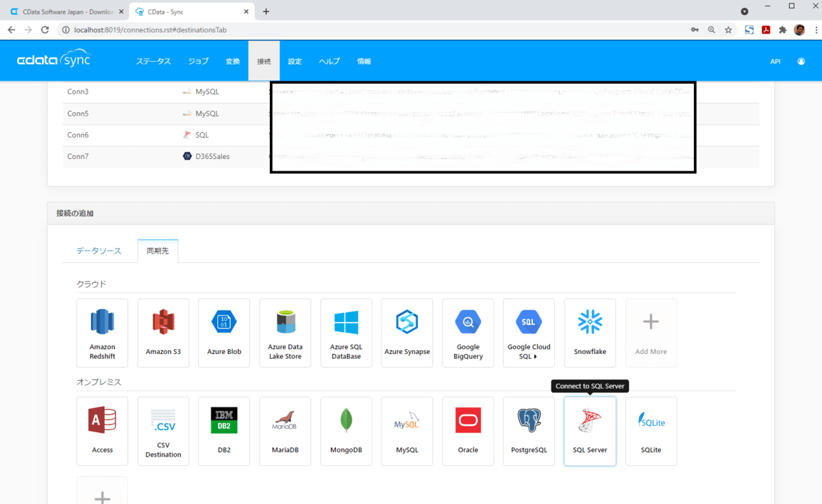Viewport: 822px width, 504px height.
Task: Choose the Amazon S3 destination
Action: click(x=163, y=333)
